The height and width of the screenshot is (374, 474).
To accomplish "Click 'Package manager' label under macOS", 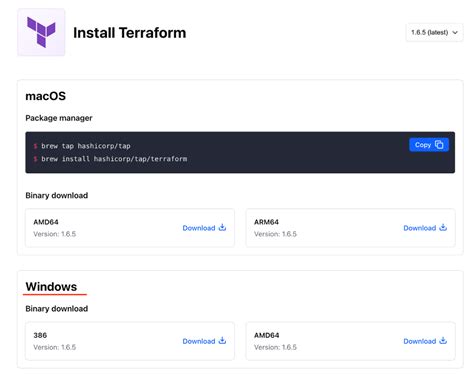I will coord(59,118).
